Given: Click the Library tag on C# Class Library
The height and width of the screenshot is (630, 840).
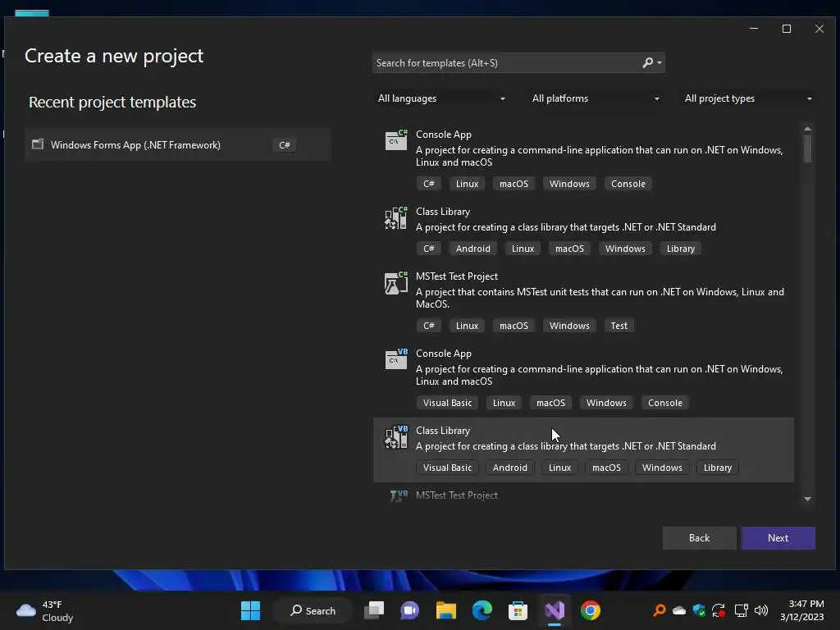Looking at the screenshot, I should tap(681, 249).
